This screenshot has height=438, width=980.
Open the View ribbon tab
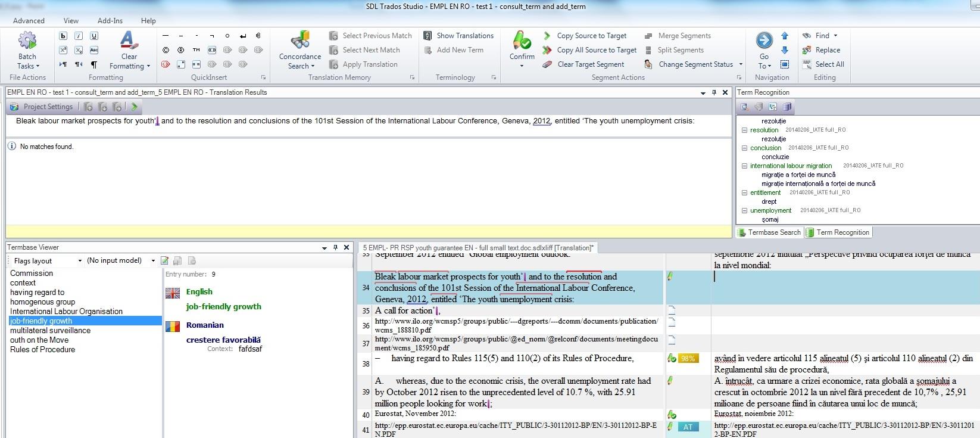pyautogui.click(x=71, y=20)
